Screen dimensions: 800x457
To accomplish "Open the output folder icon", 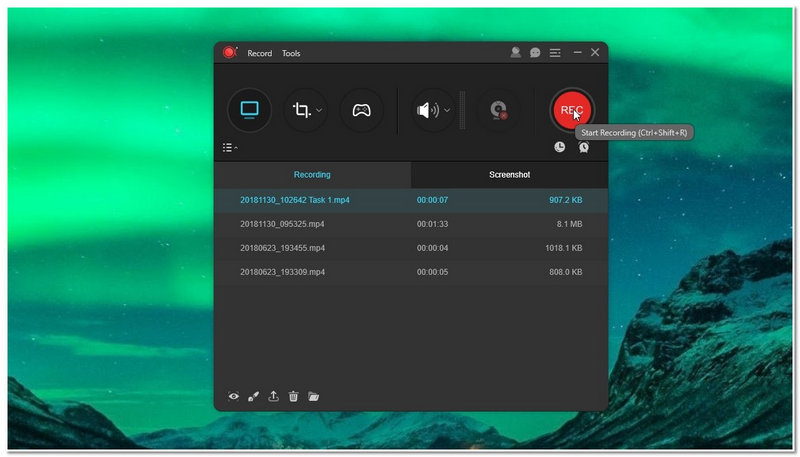I will coord(314,396).
